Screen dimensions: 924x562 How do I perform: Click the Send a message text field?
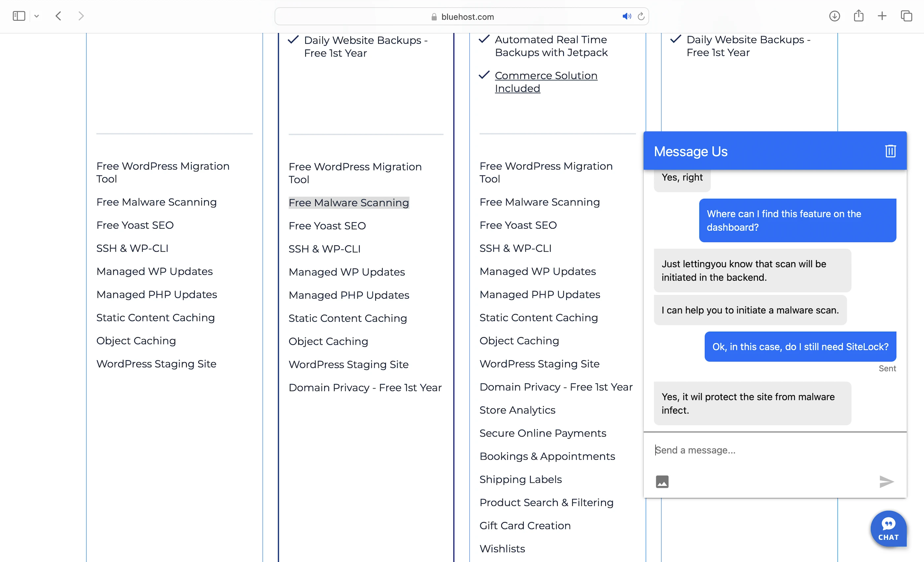click(765, 450)
